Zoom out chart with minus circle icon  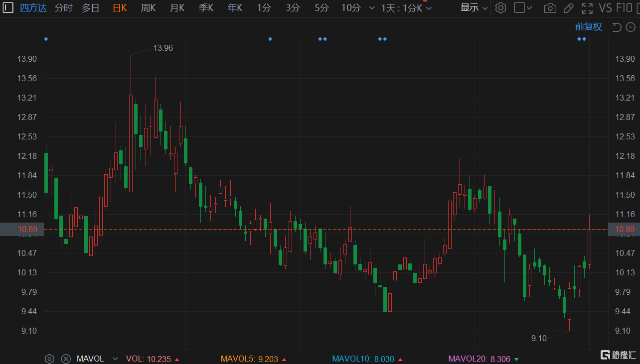click(x=631, y=27)
